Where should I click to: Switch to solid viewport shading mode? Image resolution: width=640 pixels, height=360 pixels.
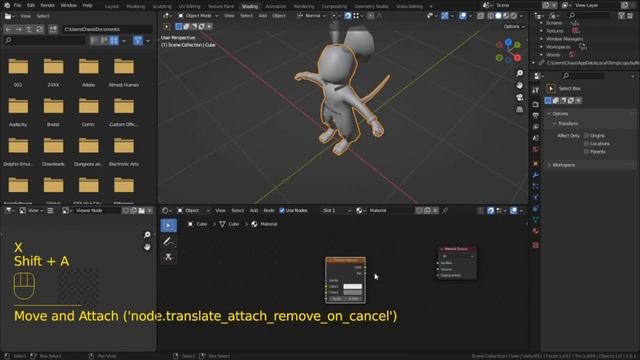[498, 16]
